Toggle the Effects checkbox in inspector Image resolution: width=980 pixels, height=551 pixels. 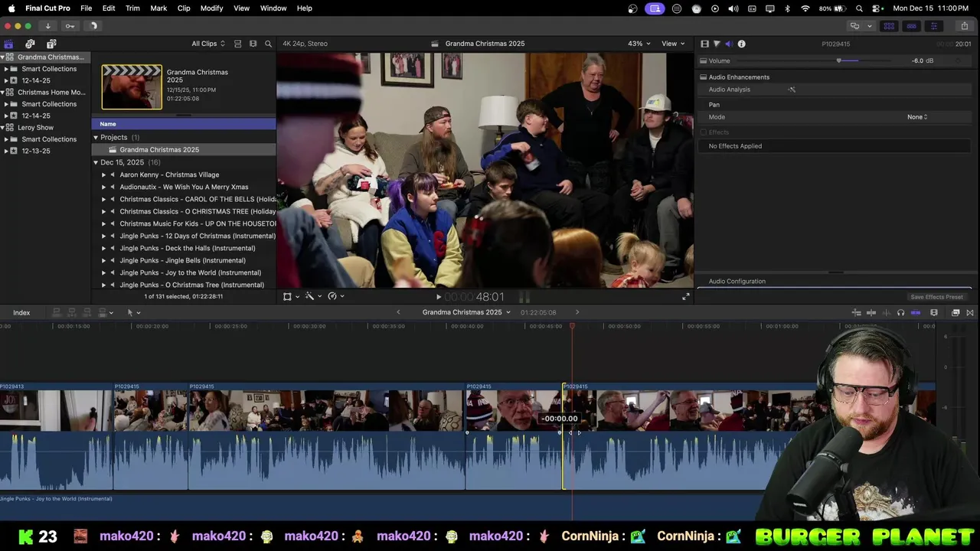tap(704, 132)
